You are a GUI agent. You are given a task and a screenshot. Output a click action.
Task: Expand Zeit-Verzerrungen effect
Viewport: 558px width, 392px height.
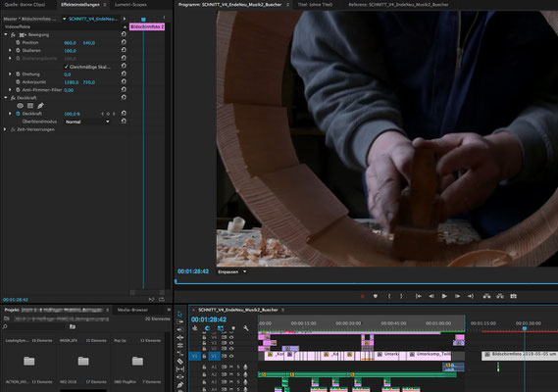click(x=5, y=129)
